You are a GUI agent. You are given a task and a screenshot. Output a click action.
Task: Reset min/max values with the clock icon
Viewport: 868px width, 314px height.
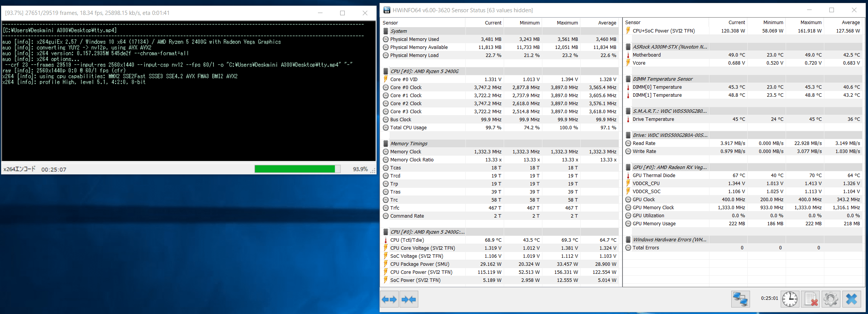(790, 299)
